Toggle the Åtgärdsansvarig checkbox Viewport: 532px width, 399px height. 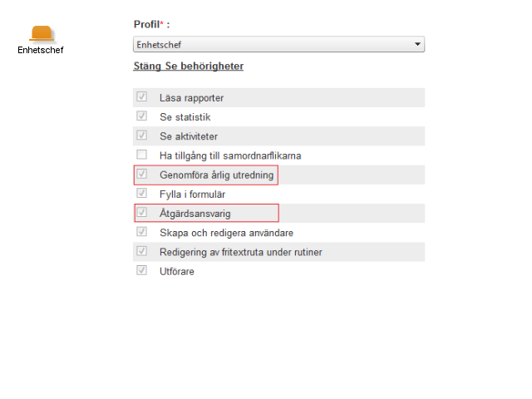(x=141, y=213)
